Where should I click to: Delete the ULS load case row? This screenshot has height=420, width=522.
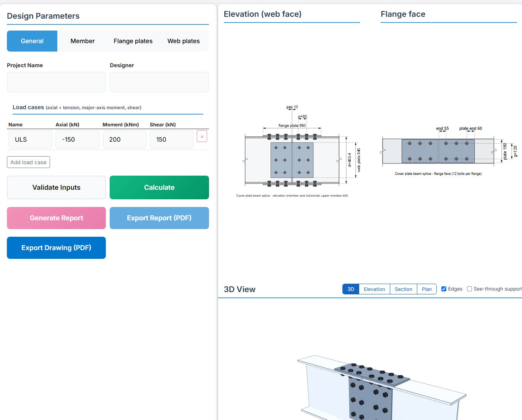(x=202, y=136)
